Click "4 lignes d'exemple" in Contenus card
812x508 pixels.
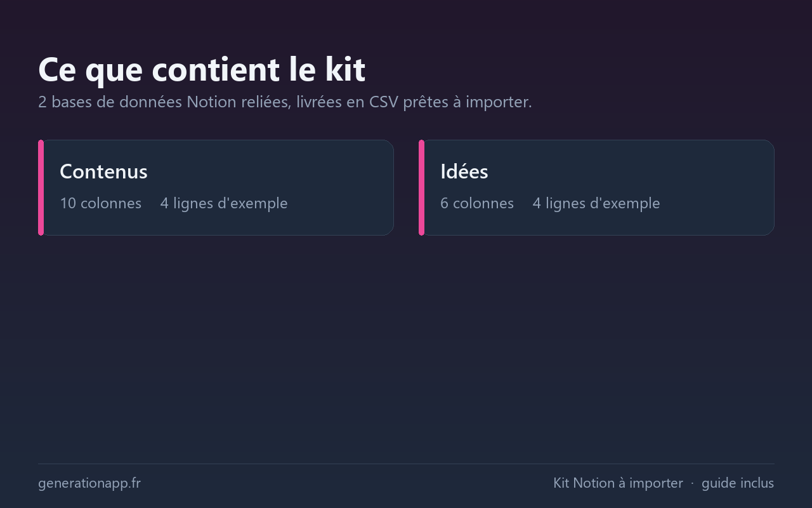224,203
